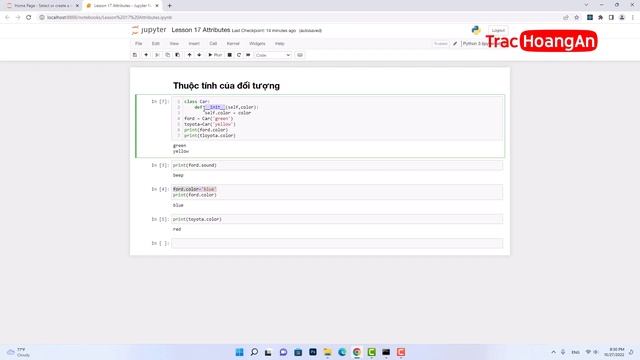640x360 pixels.
Task: Open Windows taskbar search
Action: (254, 352)
